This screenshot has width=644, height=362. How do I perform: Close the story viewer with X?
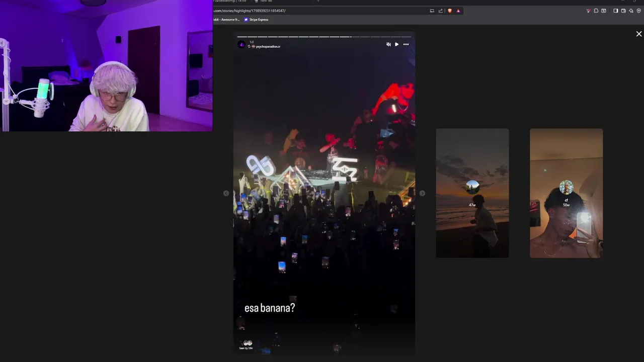639,34
